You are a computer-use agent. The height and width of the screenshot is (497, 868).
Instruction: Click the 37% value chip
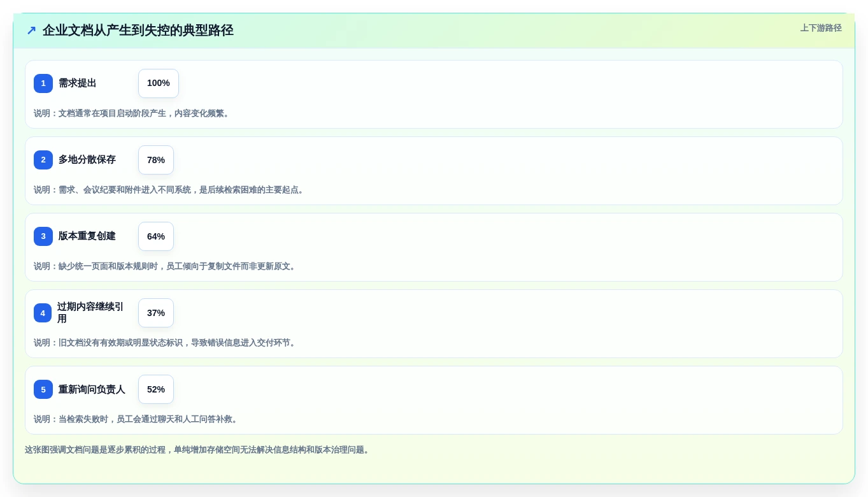(156, 313)
